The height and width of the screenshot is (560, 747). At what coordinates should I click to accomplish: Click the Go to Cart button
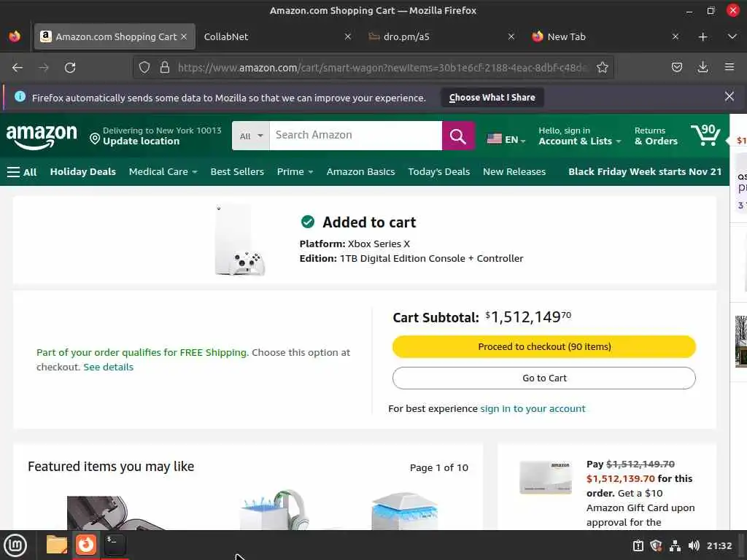point(544,378)
